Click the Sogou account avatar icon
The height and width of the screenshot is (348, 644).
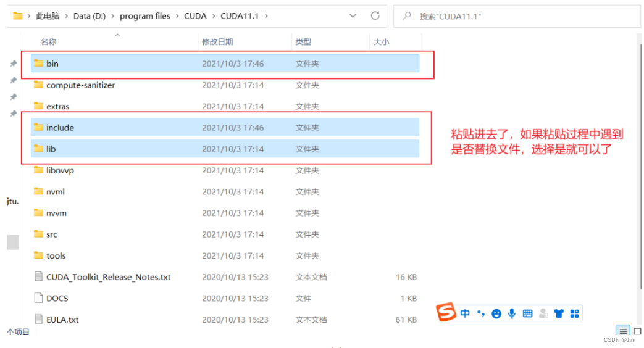543,314
